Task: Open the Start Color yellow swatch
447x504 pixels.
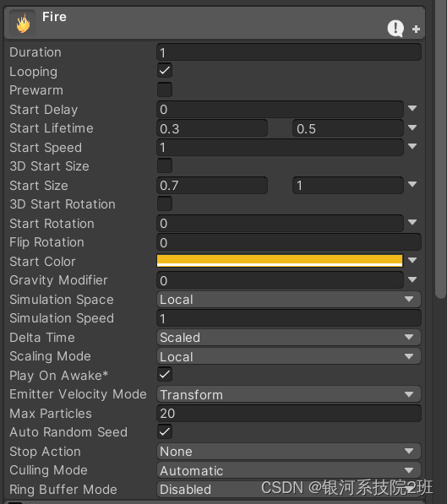Action: point(280,260)
